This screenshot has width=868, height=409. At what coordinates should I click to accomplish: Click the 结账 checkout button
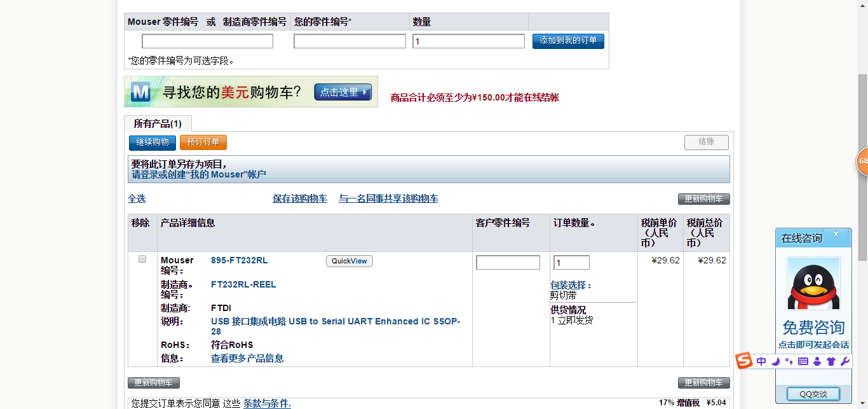707,142
